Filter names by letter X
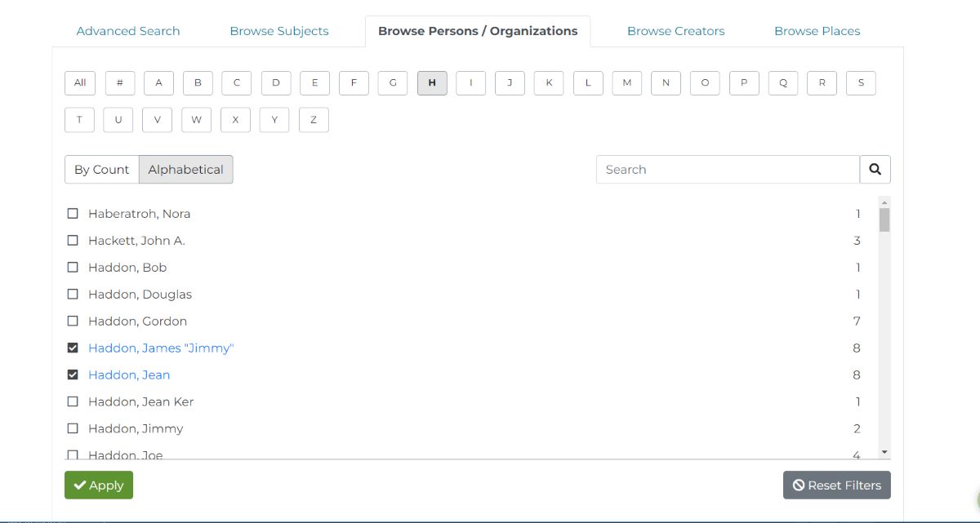980x523 pixels. coord(235,120)
